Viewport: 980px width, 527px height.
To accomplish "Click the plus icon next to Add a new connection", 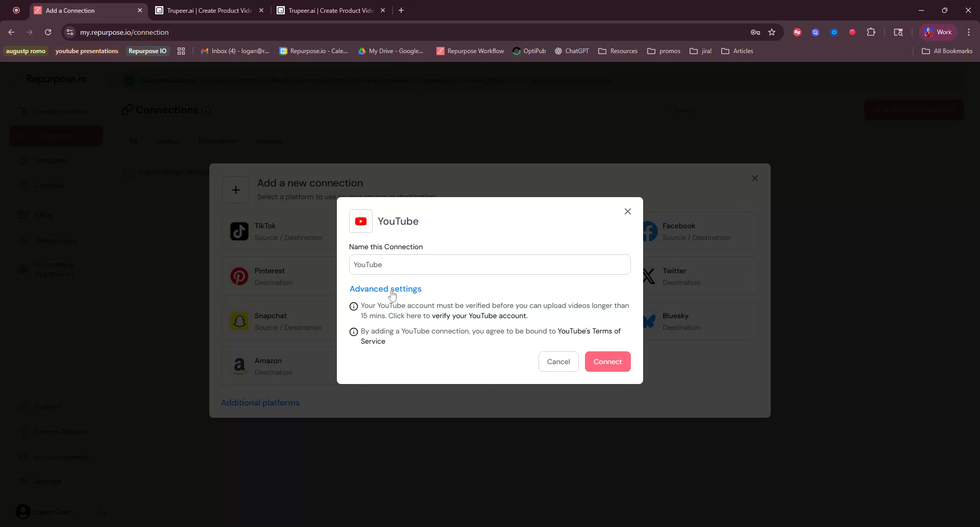I will (x=235, y=189).
